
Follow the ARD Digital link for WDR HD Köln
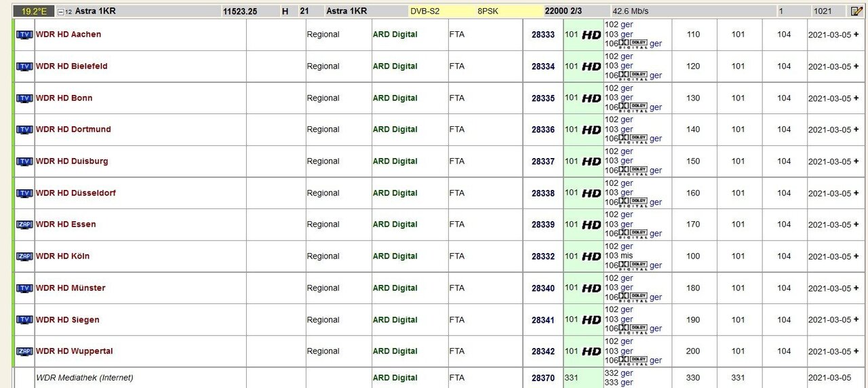click(395, 256)
